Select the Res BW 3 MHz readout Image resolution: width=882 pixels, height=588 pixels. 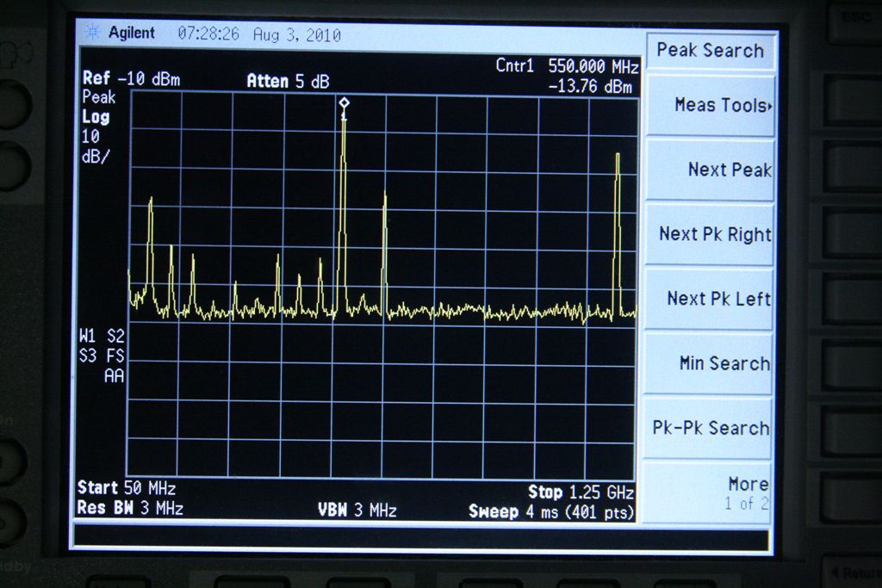pyautogui.click(x=130, y=509)
